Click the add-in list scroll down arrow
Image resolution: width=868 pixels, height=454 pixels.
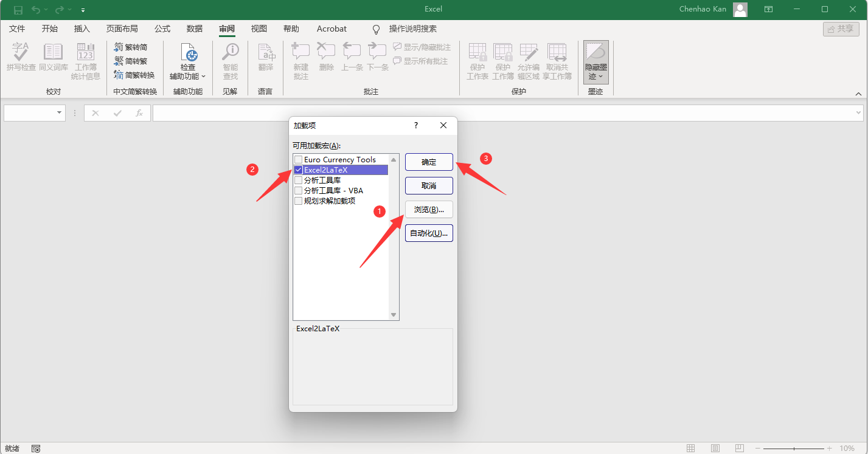[394, 315]
